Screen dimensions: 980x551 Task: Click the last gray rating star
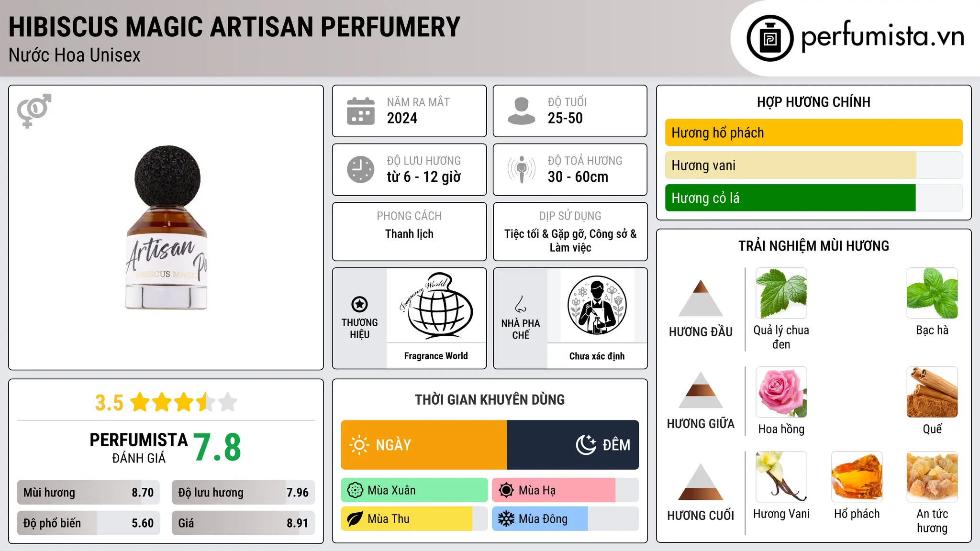pyautogui.click(x=228, y=402)
